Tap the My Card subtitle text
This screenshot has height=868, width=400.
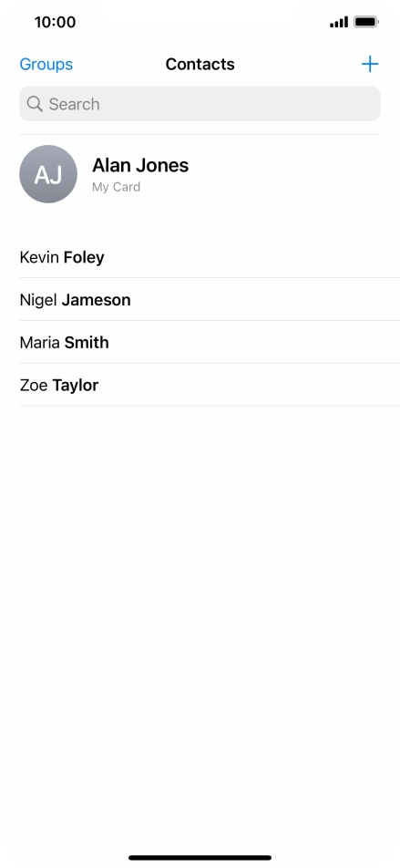(117, 187)
